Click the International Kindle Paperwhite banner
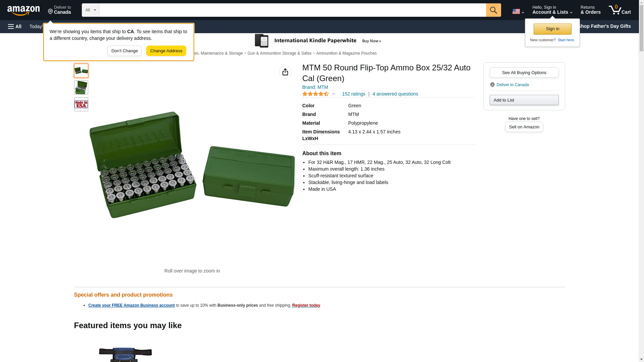This screenshot has height=362, width=644. tap(318, 41)
